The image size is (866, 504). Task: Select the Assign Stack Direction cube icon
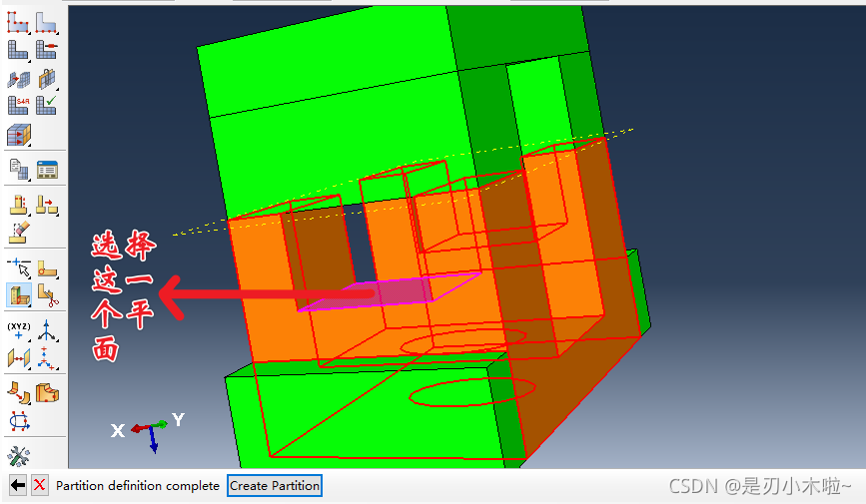pos(18,135)
